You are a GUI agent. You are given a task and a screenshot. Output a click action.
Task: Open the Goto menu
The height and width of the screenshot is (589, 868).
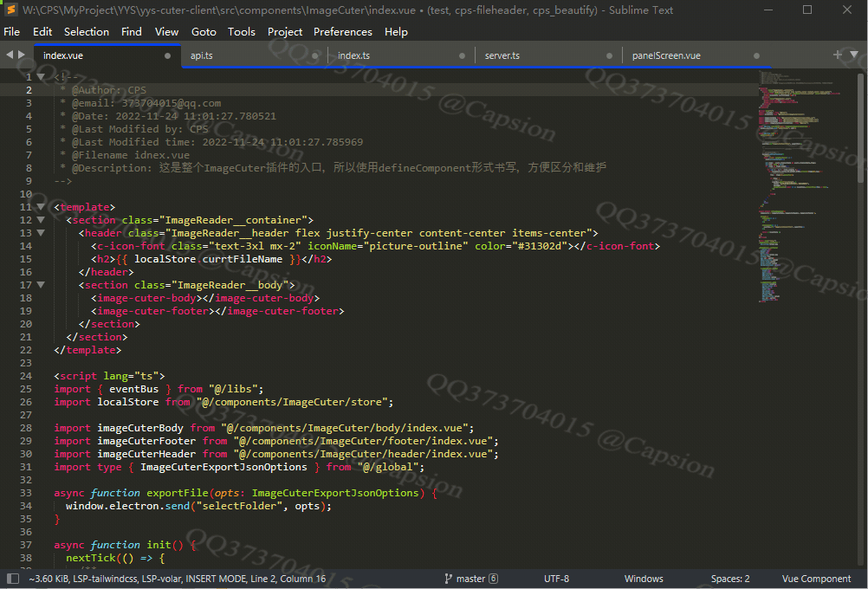pyautogui.click(x=204, y=32)
